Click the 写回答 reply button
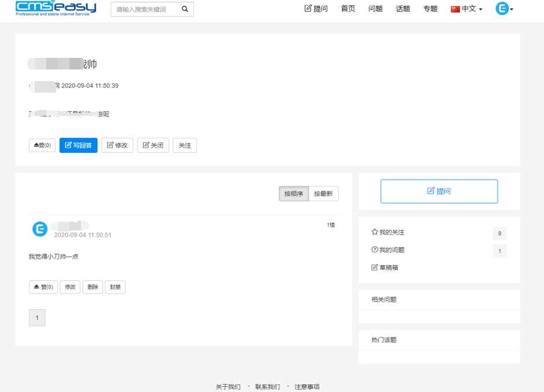This screenshot has height=392, width=544. [x=78, y=145]
